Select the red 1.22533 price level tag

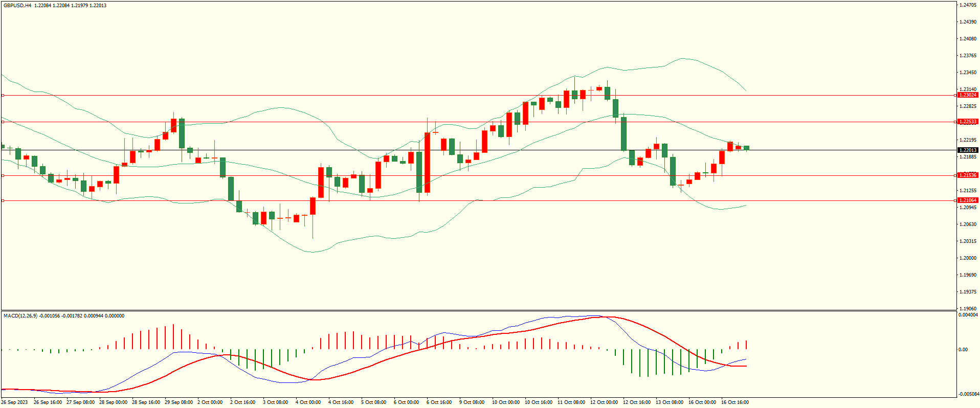(967, 122)
